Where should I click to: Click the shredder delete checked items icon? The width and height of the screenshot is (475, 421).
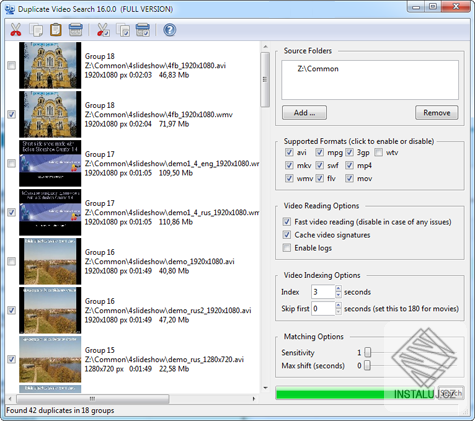pos(143,30)
